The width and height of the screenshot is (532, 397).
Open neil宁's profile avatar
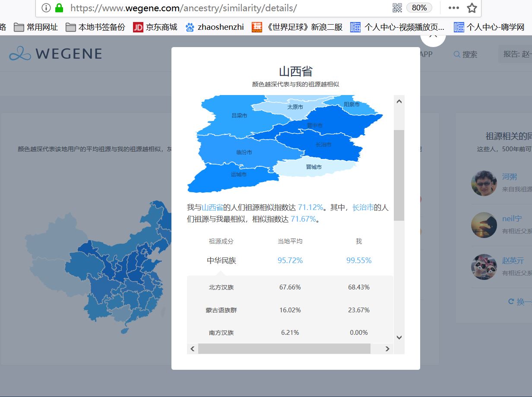pyautogui.click(x=484, y=225)
